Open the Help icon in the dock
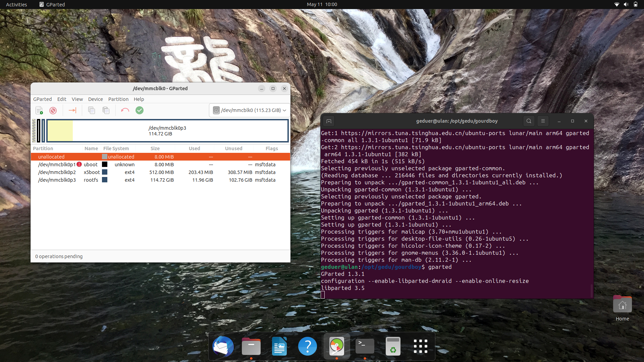Image resolution: width=644 pixels, height=362 pixels. coord(308,347)
